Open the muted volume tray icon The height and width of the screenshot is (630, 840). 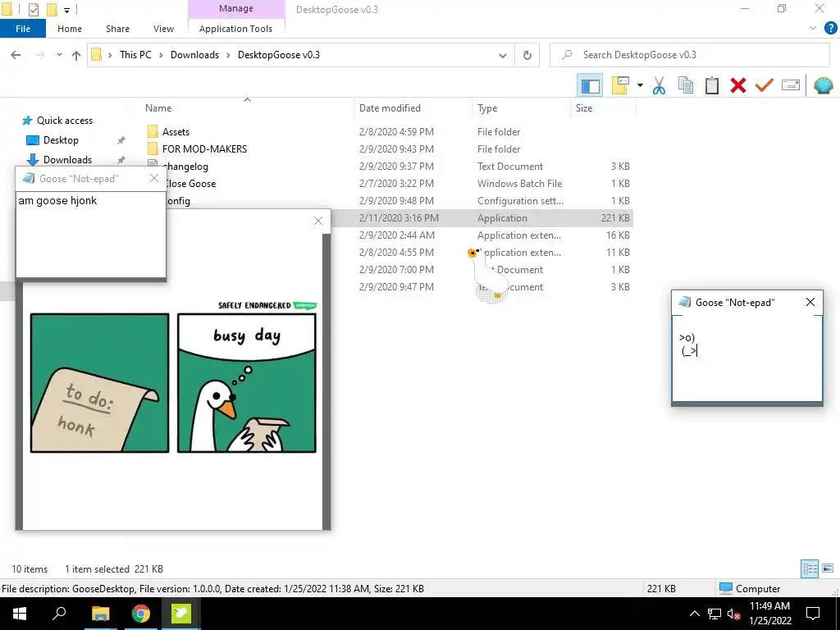(x=733, y=614)
